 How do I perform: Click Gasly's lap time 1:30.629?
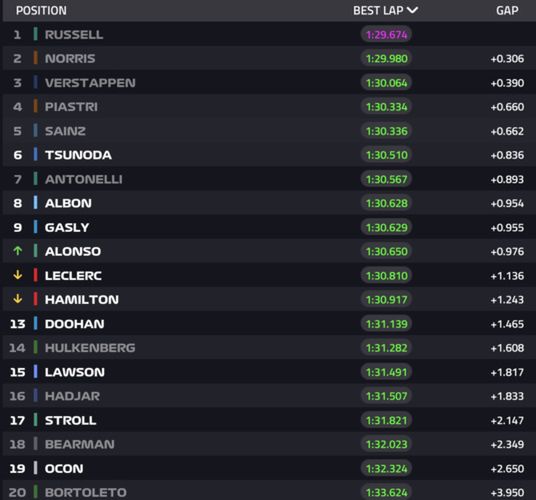386,227
